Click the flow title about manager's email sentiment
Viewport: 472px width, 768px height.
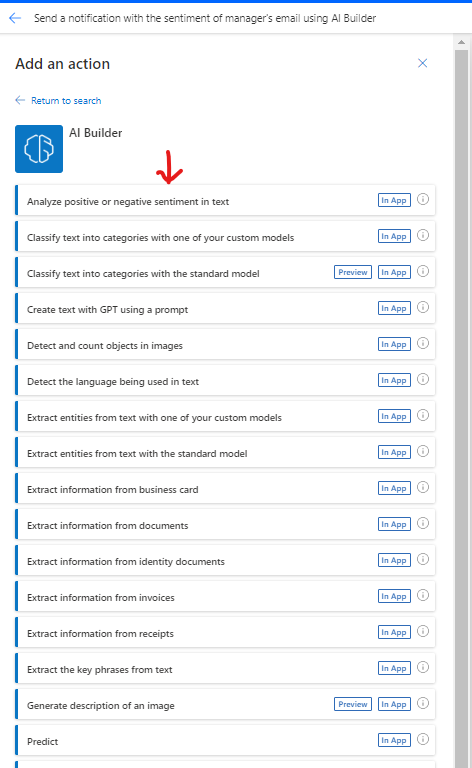click(205, 18)
